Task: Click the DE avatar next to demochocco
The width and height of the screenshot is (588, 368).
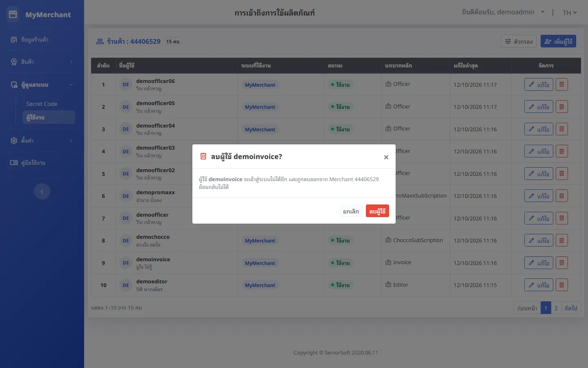Action: pos(126,240)
